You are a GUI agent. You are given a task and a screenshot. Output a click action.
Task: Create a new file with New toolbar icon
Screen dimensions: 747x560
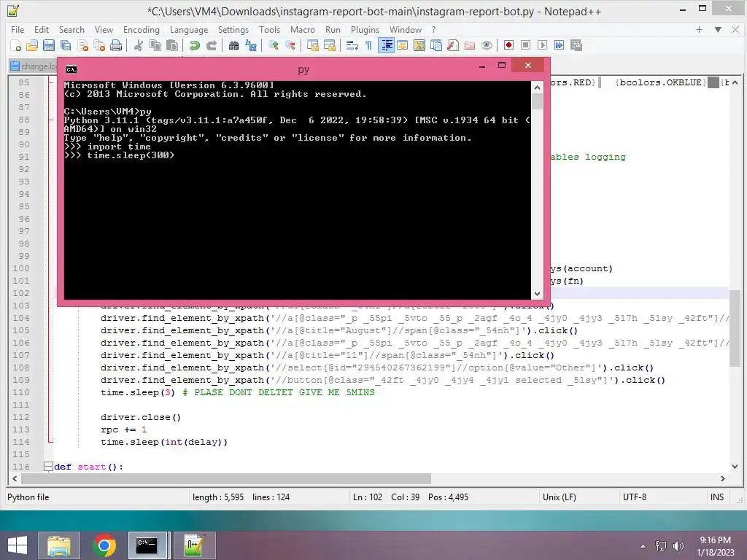[x=15, y=45]
